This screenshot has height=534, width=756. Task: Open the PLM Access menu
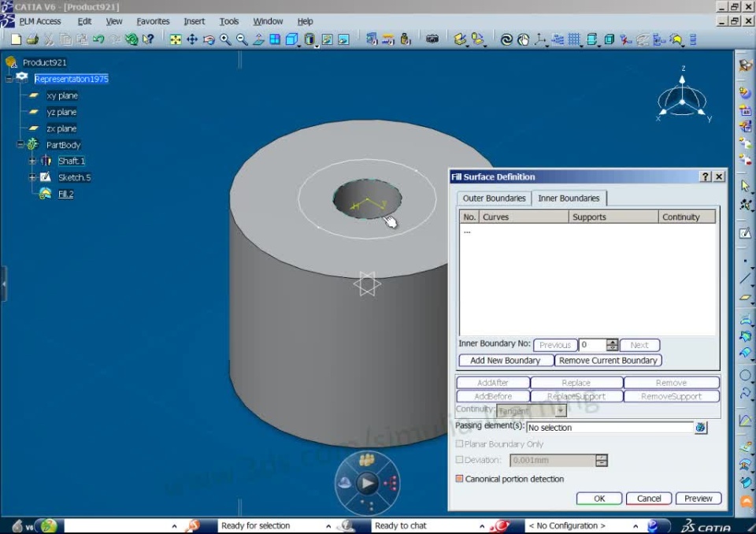(x=40, y=21)
